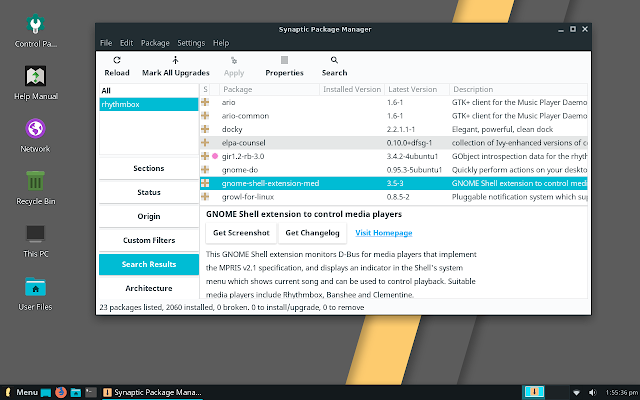Open Network desktop icon
The width and height of the screenshot is (640, 400).
(36, 136)
